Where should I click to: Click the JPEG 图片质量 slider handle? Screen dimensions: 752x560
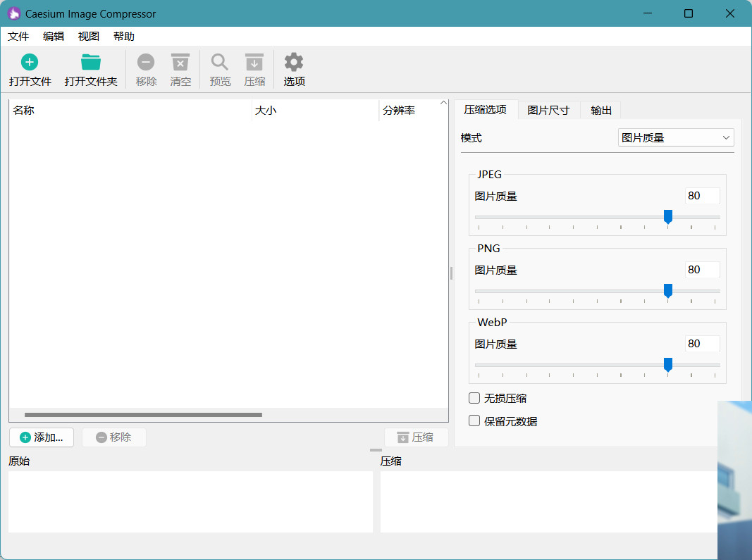point(667,217)
